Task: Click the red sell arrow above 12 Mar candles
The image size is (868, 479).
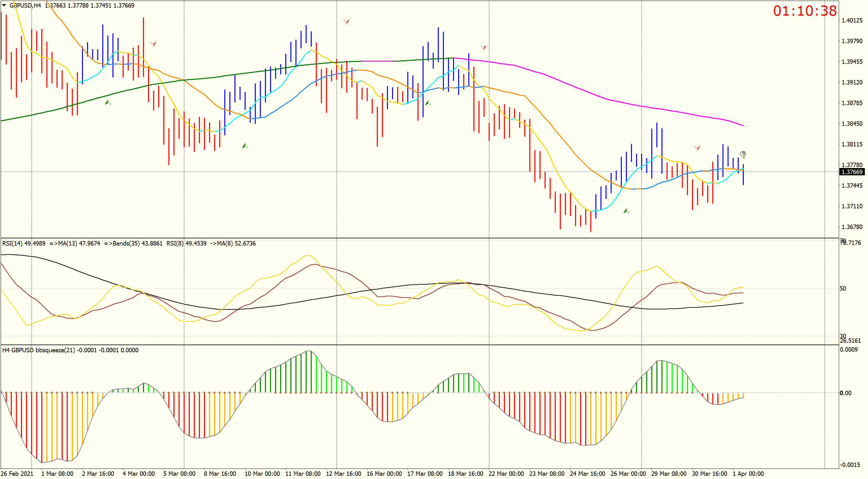Action: (x=346, y=22)
